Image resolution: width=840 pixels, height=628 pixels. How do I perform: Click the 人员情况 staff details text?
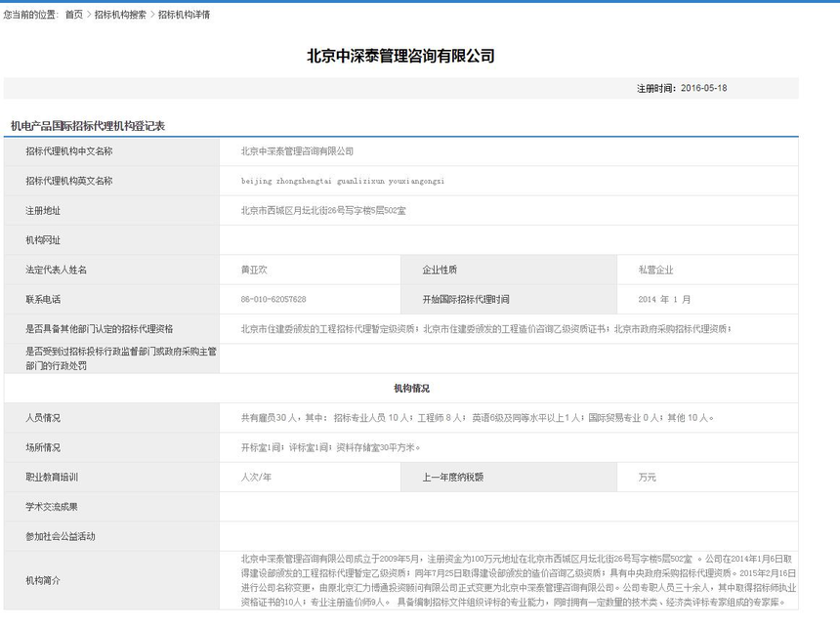tap(478, 417)
